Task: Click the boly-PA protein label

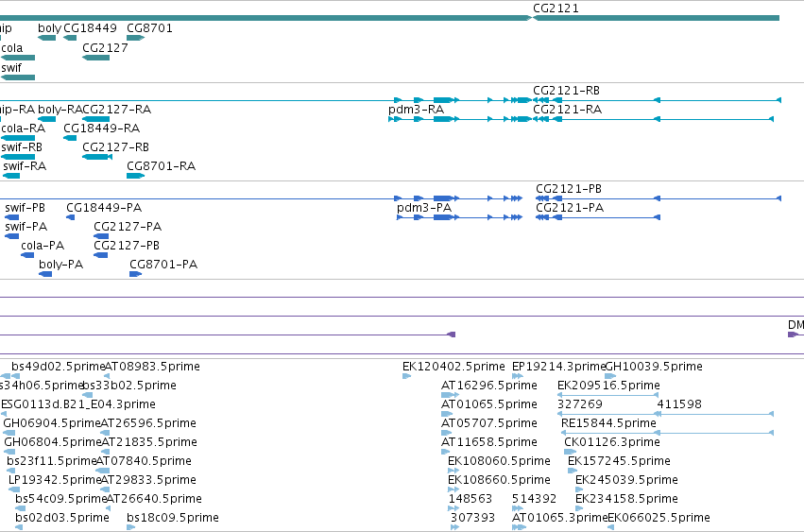Action: pyautogui.click(x=61, y=265)
